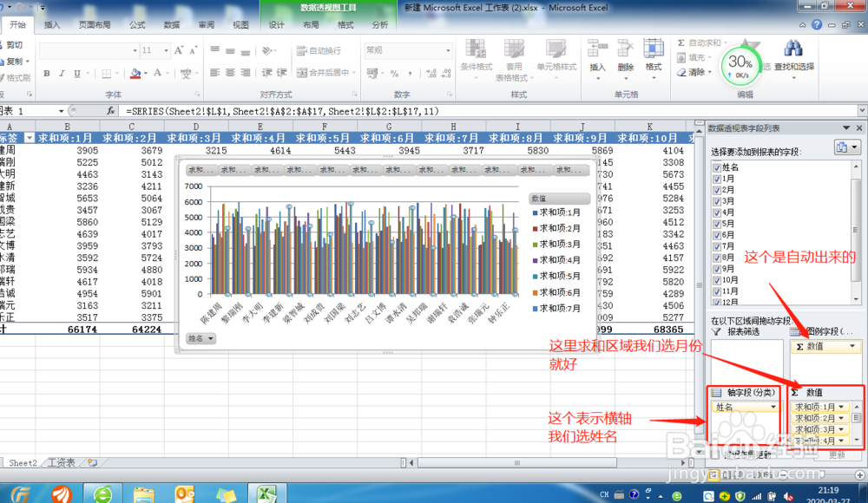Screen dimensions: 868x503
Task: Uncheck the 7月 field checkbox
Action: pos(717,246)
